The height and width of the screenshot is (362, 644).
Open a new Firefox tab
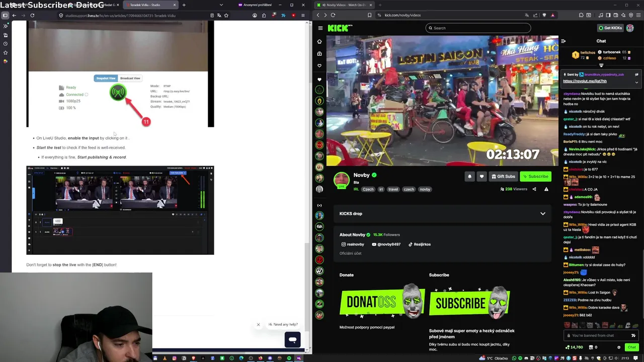[184, 5]
